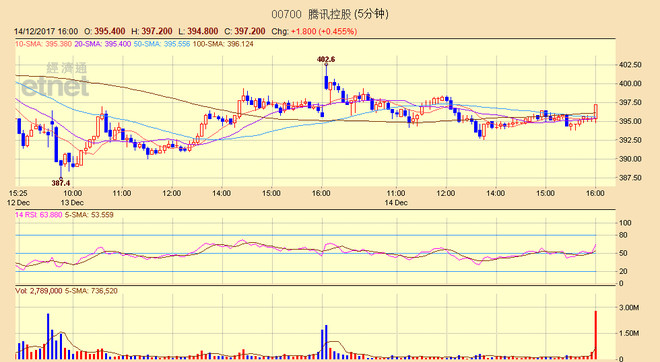Click the RSI axis label 100
Viewport: 660px width, 362px height.
(x=625, y=223)
